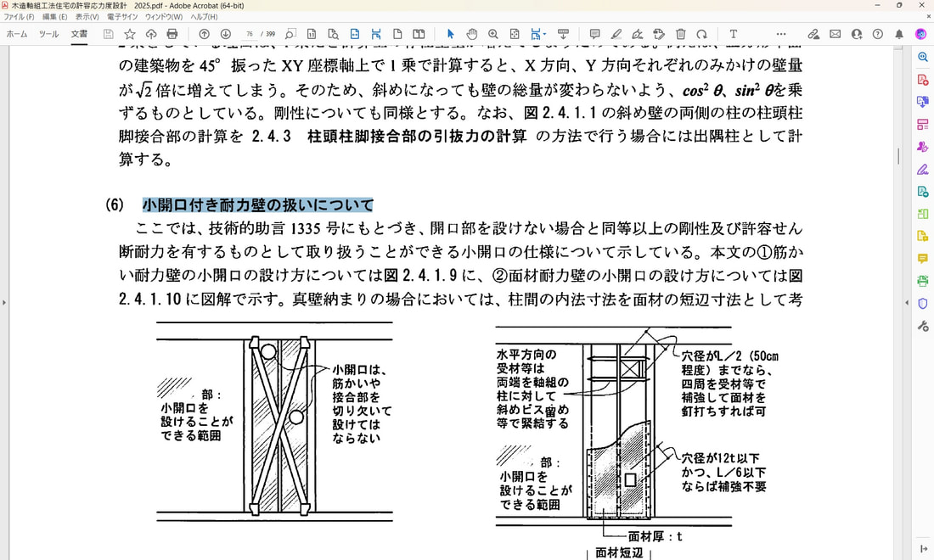Click highlighted heading 小開口付き耐力壁の扱いについて
Screen dimensions: 934x560
pos(258,204)
